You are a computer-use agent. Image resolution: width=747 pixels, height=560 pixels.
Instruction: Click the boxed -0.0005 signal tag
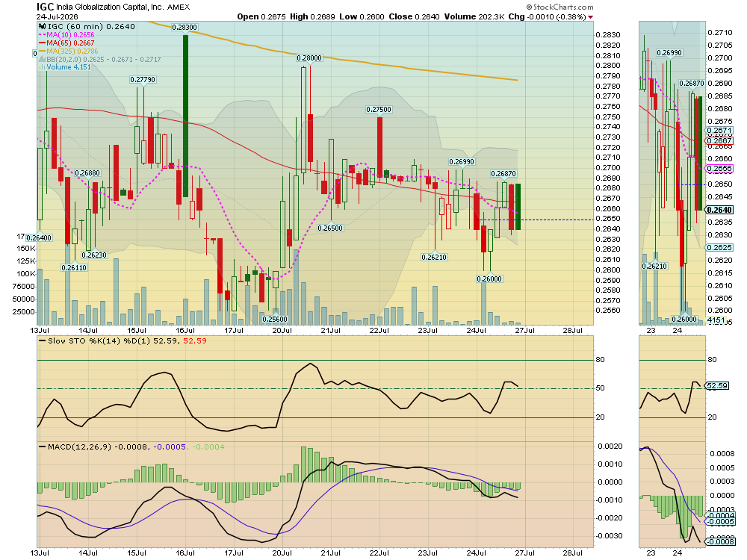720,522
